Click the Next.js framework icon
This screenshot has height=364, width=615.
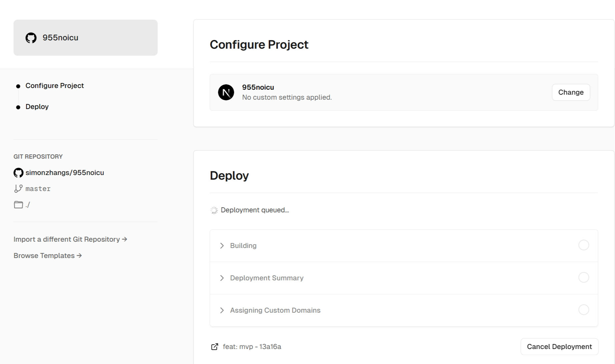click(x=226, y=92)
